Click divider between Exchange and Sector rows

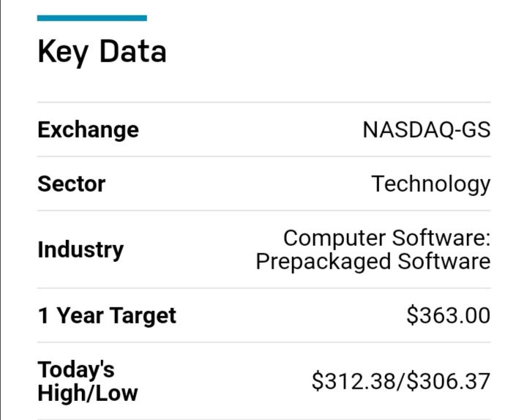point(263,157)
